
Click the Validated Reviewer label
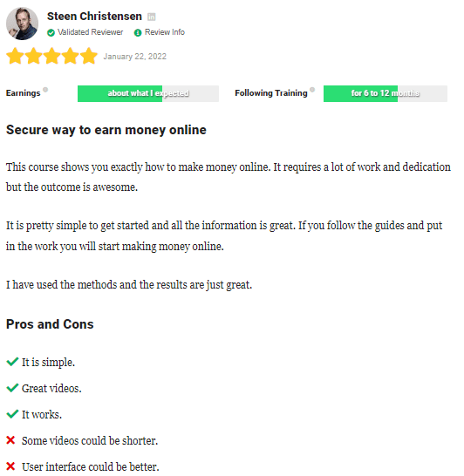90,32
